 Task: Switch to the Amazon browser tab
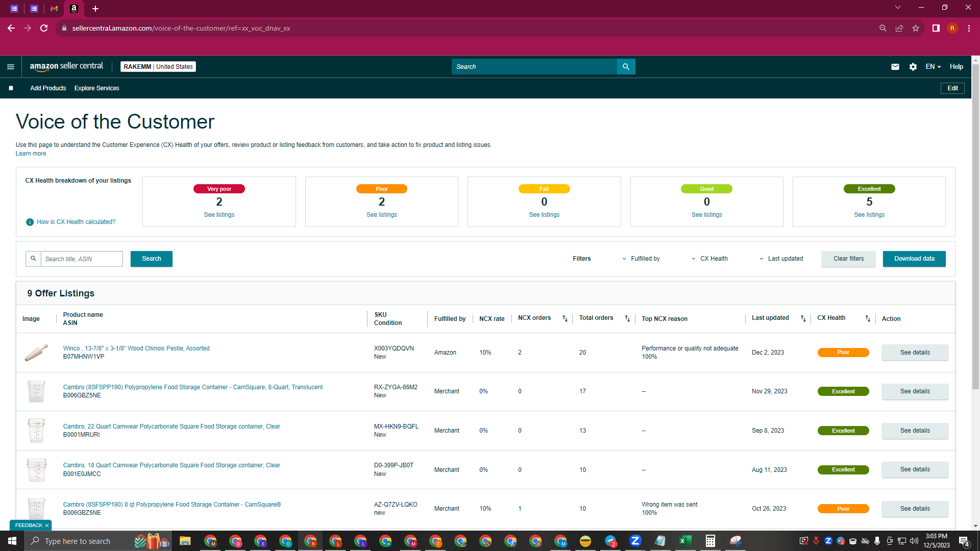coord(74,8)
